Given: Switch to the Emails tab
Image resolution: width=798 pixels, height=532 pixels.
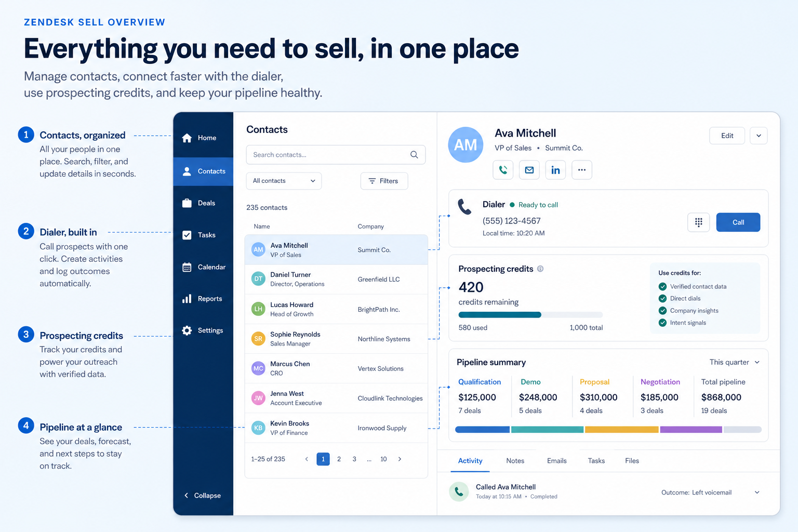Looking at the screenshot, I should tap(557, 461).
